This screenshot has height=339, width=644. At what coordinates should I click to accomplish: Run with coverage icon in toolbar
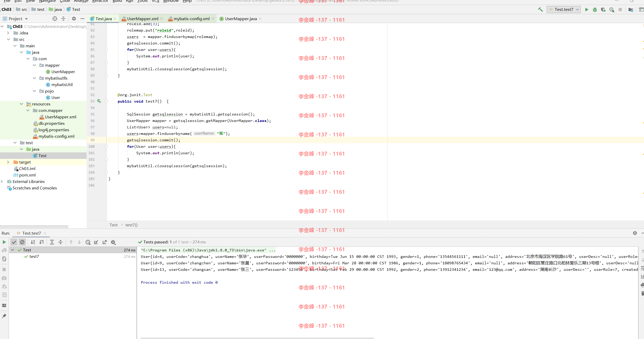(603, 10)
